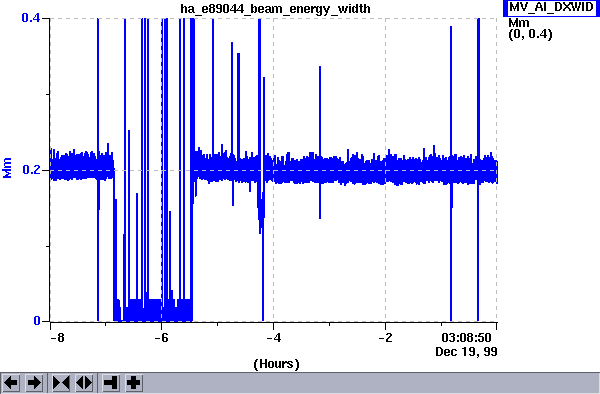The height and width of the screenshot is (394, 600).
Task: Click the Mm units label under the legend
Action: [x=518, y=23]
